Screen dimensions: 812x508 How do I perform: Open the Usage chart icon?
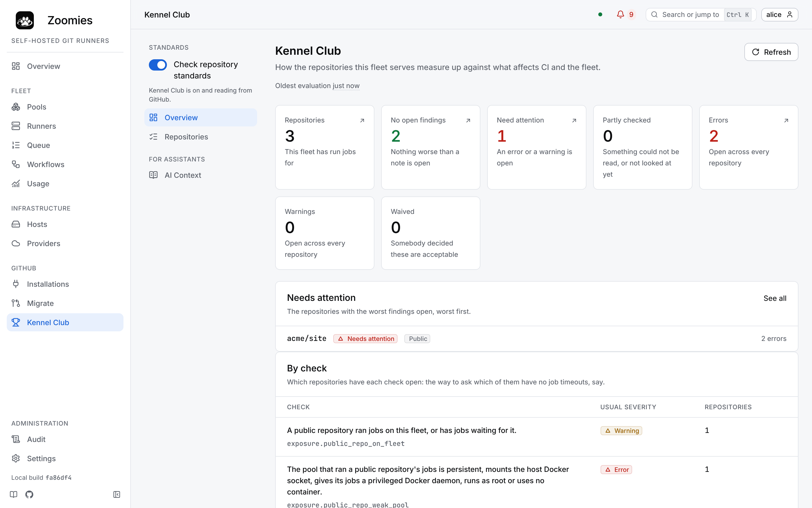pos(16,183)
